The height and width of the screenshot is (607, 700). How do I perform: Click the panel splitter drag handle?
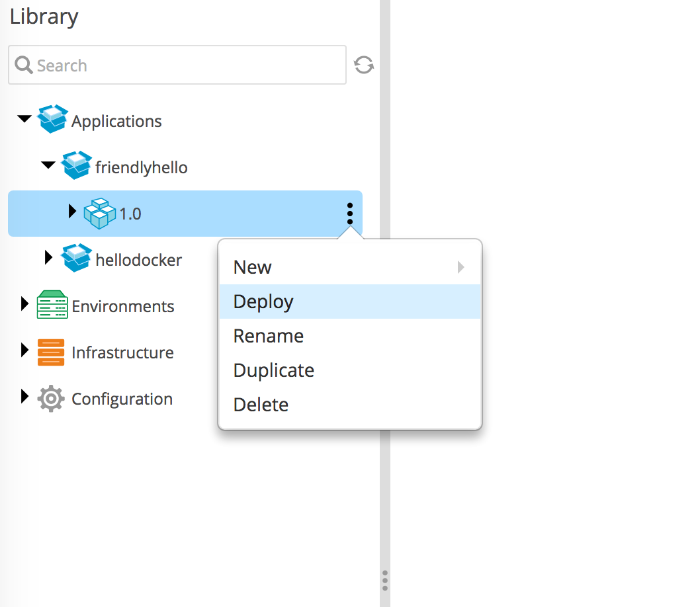coord(385,580)
